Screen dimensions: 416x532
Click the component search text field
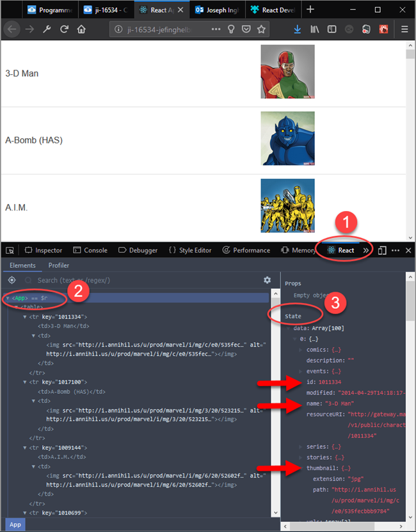(x=143, y=280)
